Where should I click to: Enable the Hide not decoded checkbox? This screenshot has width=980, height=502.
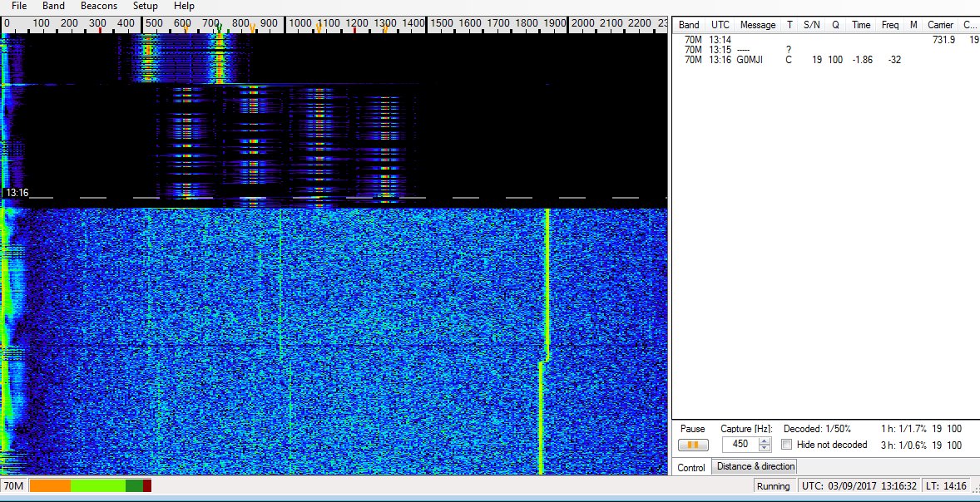pos(787,445)
